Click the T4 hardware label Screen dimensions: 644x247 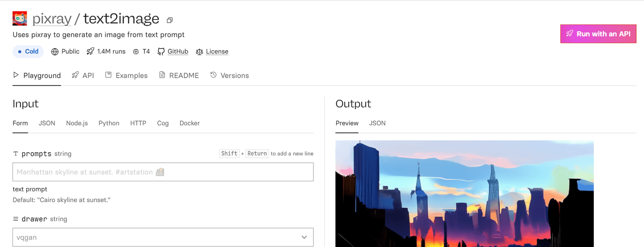tap(146, 52)
